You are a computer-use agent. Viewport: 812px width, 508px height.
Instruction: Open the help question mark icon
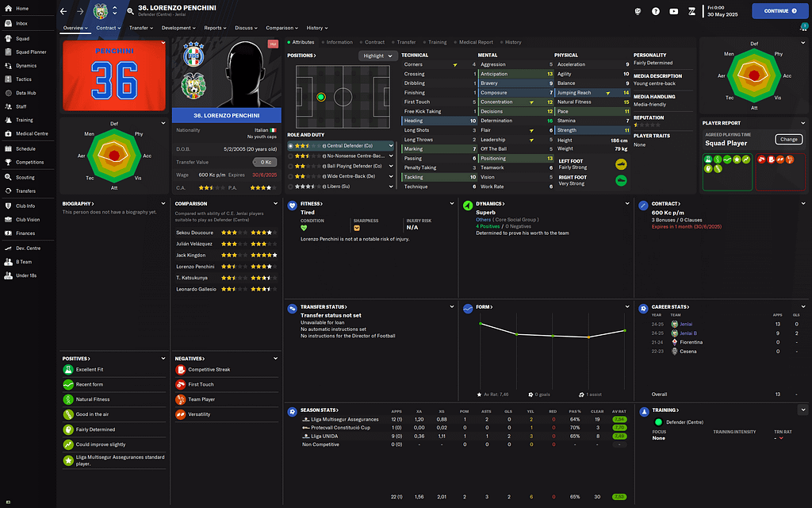point(656,11)
